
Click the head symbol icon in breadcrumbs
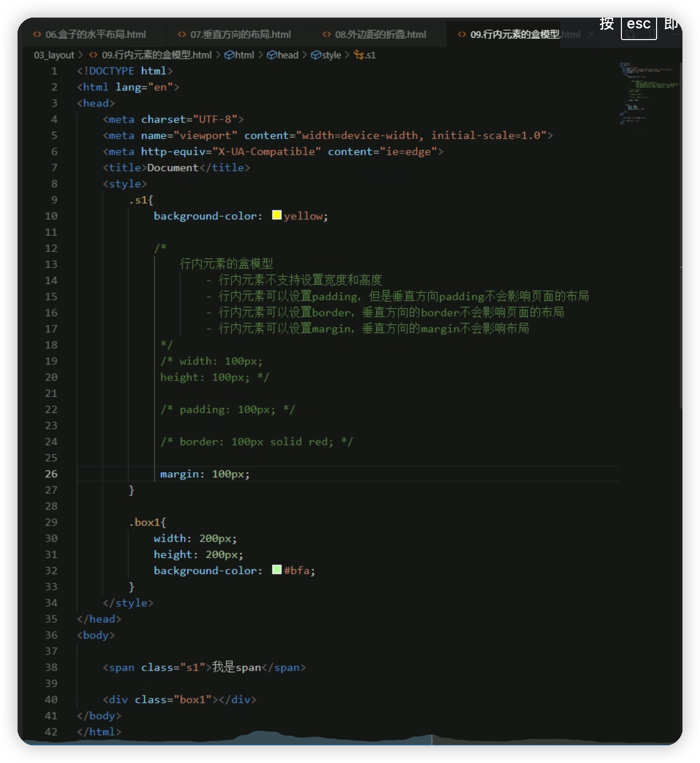click(x=272, y=55)
